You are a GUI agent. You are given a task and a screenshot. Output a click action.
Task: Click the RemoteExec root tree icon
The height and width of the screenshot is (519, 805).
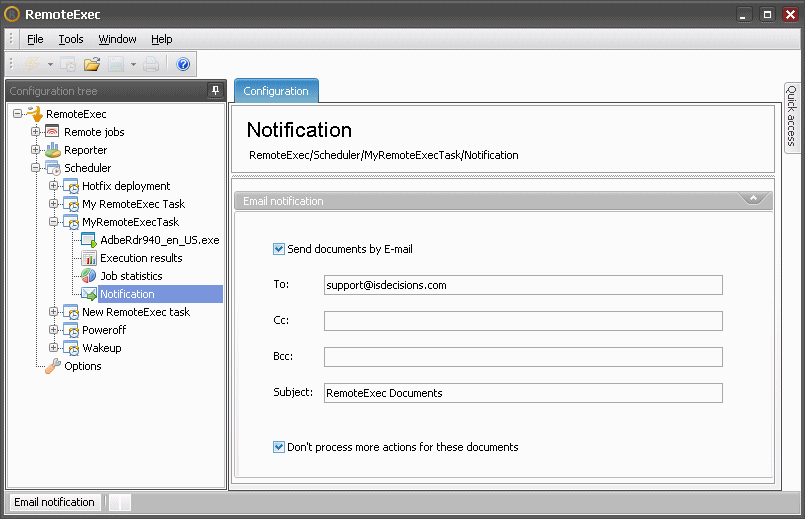click(x=35, y=113)
